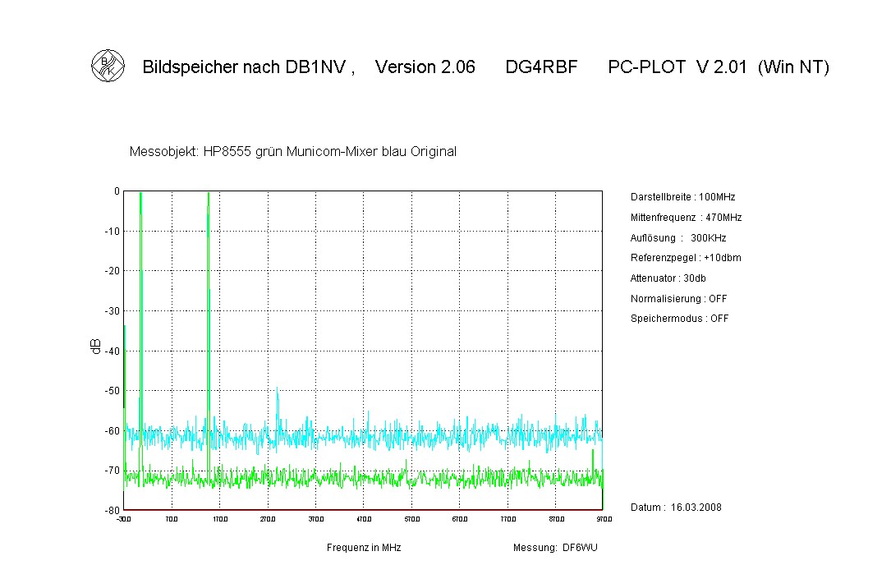The width and height of the screenshot is (891, 588).
Task: Click the 'Datum : 16.03.2008' text
Action: click(x=676, y=508)
